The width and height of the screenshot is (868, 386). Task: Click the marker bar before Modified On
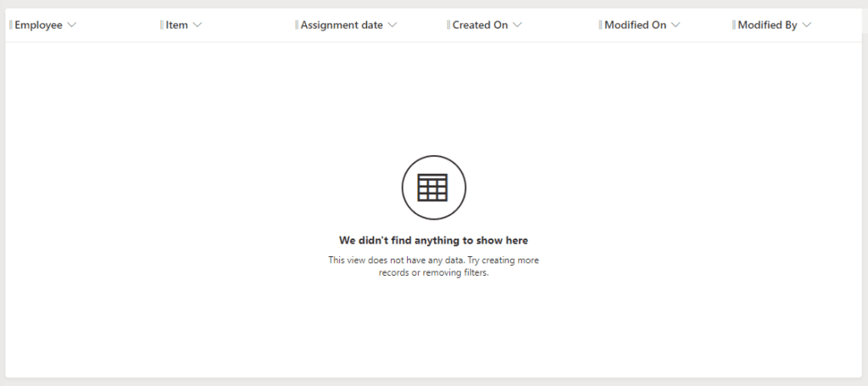[600, 25]
